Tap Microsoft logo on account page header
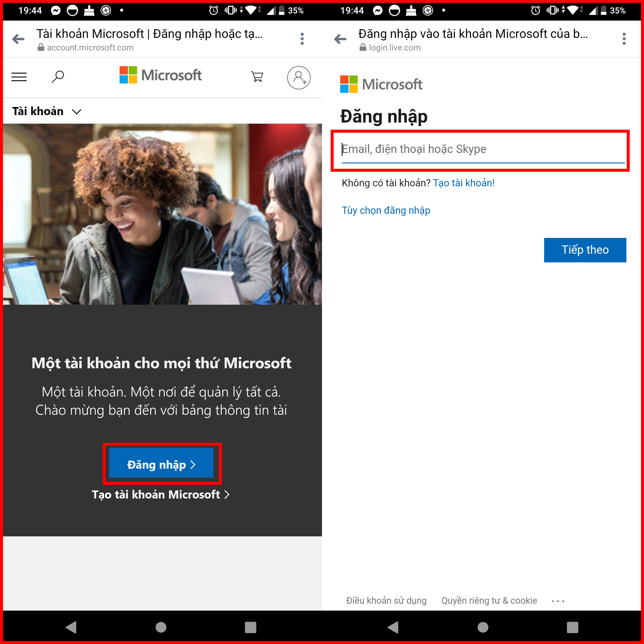644x644 pixels. click(x=160, y=75)
